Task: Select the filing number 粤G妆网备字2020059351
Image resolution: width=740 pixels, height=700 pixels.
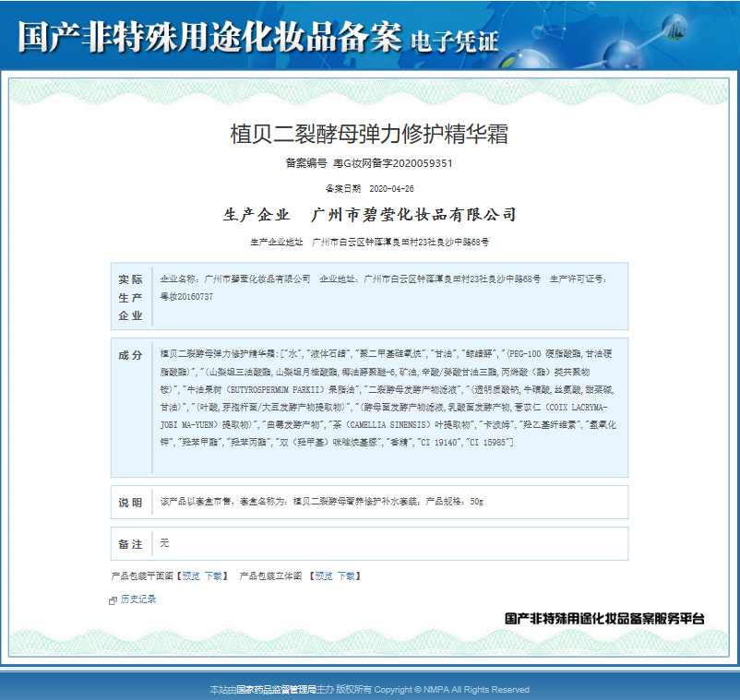Action: (393, 163)
